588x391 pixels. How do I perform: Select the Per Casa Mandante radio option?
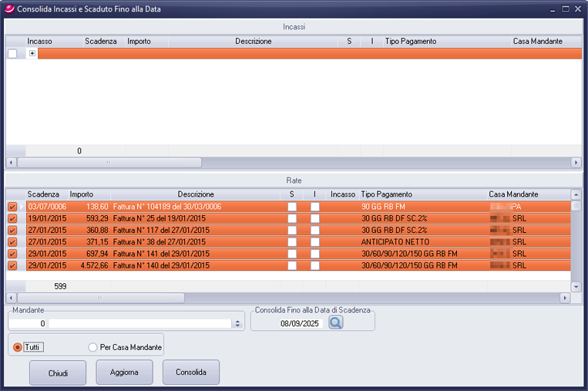(93, 347)
